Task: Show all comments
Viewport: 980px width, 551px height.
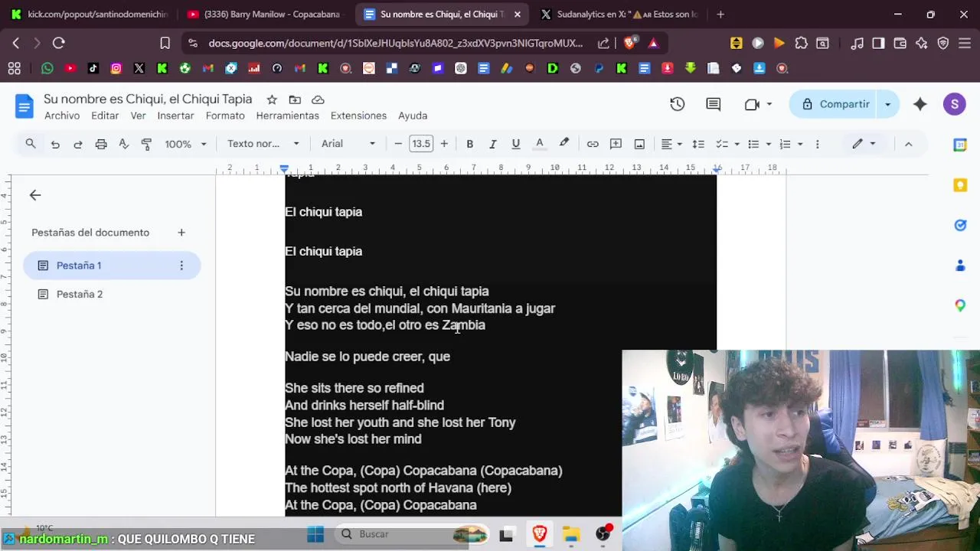Action: click(x=714, y=104)
